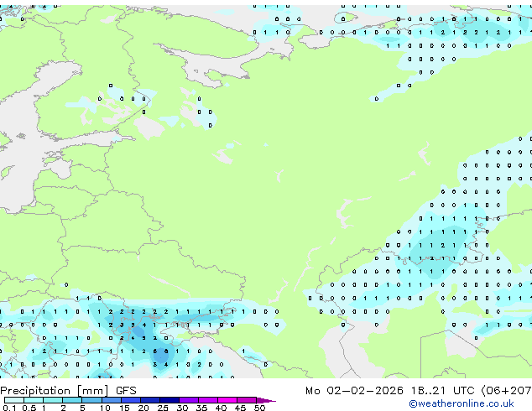Click the legend label '40'
Screen dimensions: 532x411
coord(221,408)
